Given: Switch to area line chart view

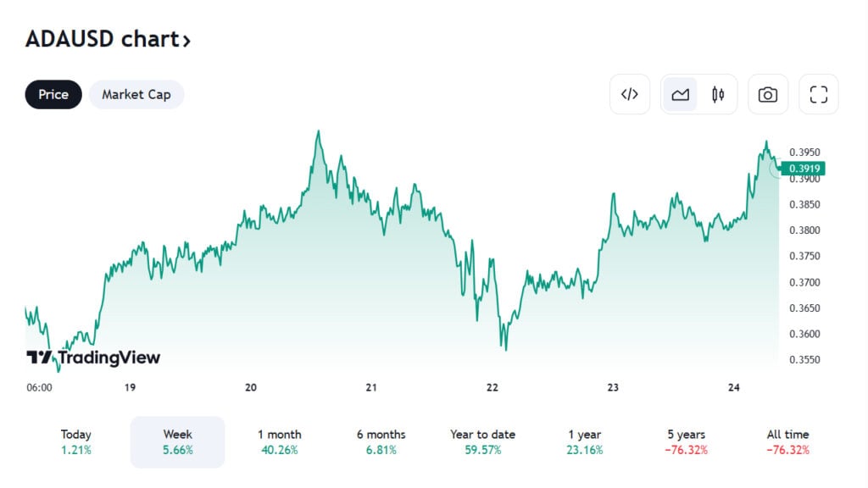Looking at the screenshot, I should click(680, 94).
